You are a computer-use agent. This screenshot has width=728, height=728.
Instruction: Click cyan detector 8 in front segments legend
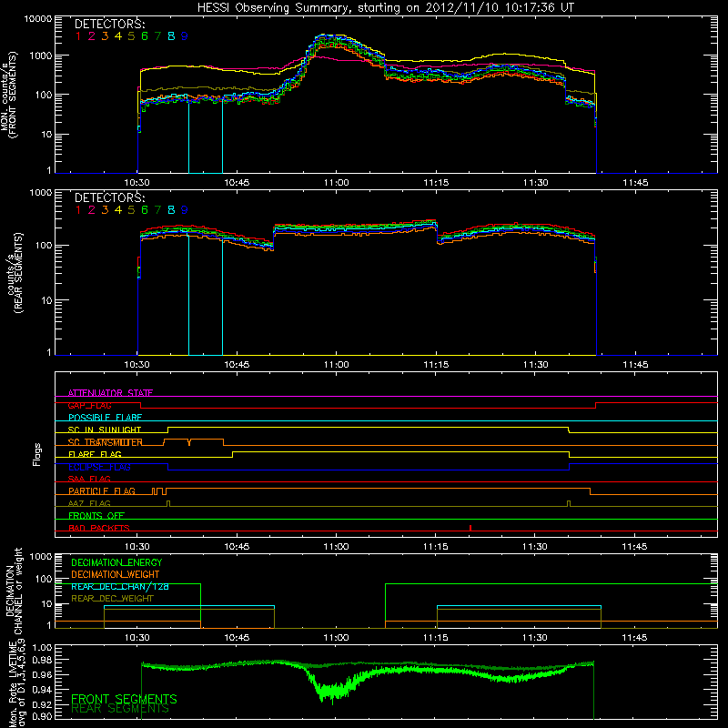(x=171, y=36)
